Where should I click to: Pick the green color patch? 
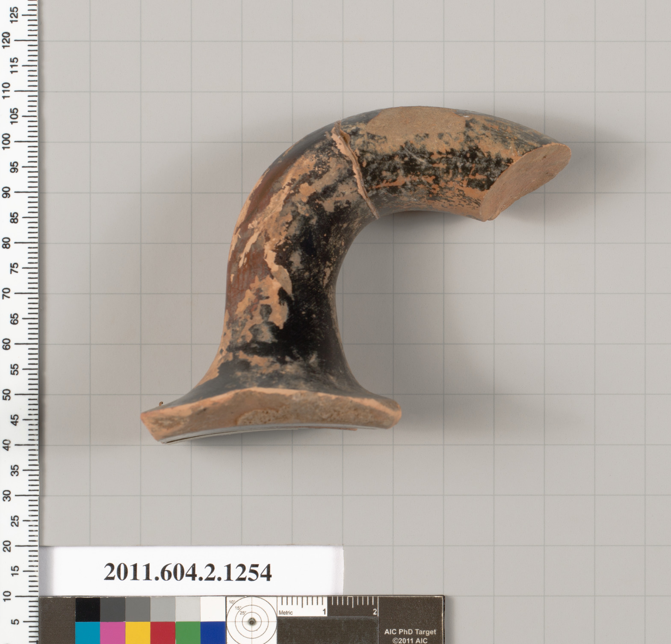click(188, 633)
